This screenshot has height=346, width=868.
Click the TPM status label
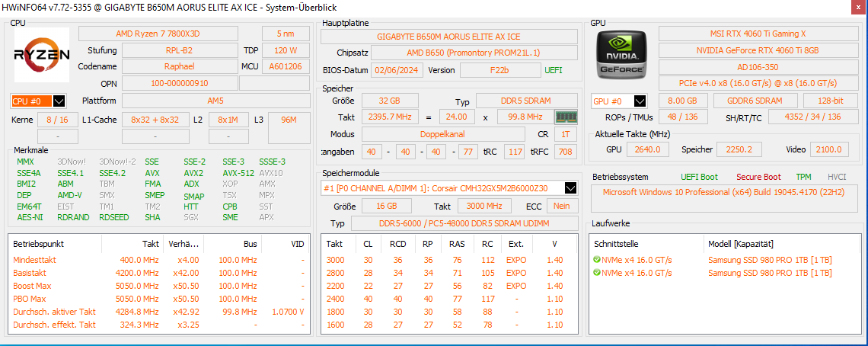(x=804, y=177)
